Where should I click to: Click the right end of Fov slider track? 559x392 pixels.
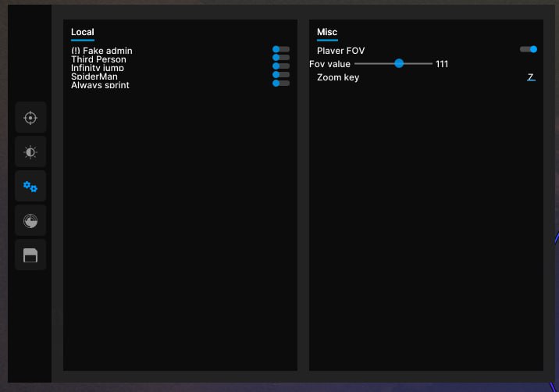(x=430, y=63)
